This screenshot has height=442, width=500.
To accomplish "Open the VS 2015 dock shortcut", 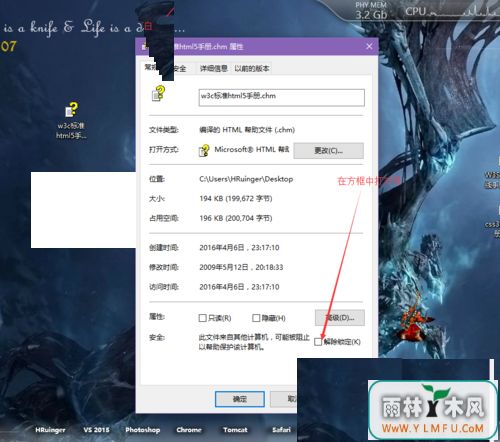I will point(97,430).
